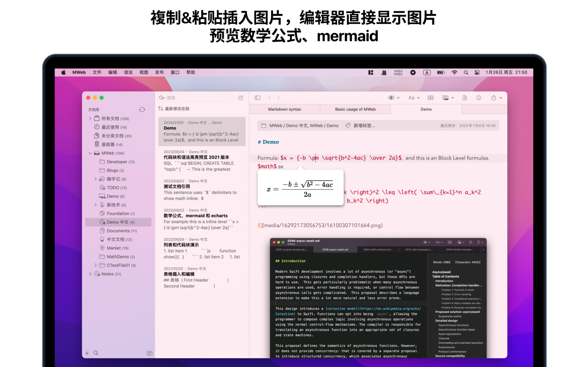Click the new document compose icon
The height and width of the screenshot is (367, 588).
click(x=241, y=98)
